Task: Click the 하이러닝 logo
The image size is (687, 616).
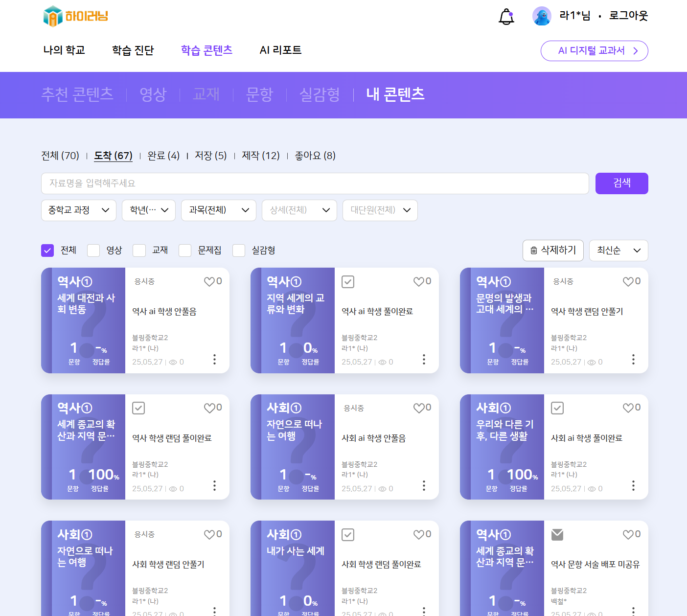Action: [75, 16]
